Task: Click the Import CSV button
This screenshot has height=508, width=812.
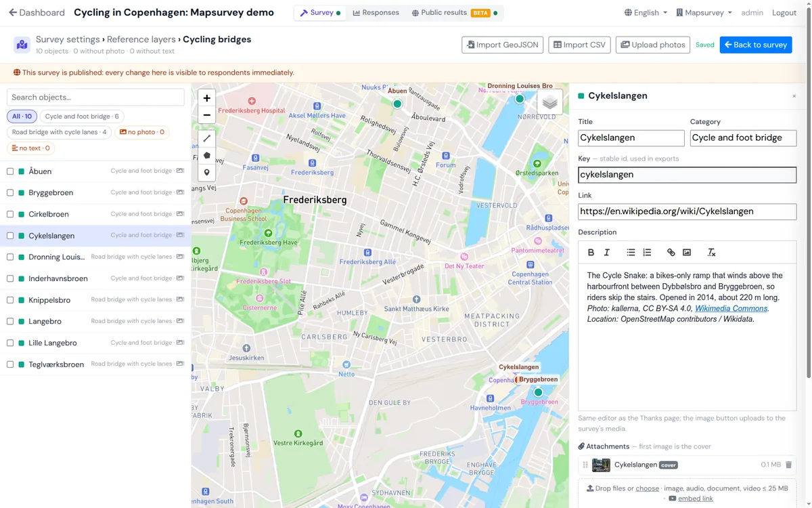Action: coord(579,45)
